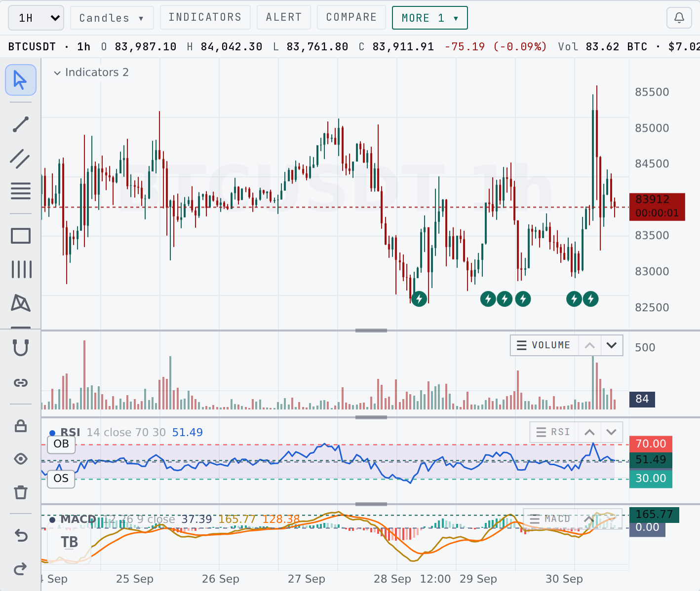Click the OS oversold label
Image resolution: width=700 pixels, height=591 pixels.
[x=61, y=479]
